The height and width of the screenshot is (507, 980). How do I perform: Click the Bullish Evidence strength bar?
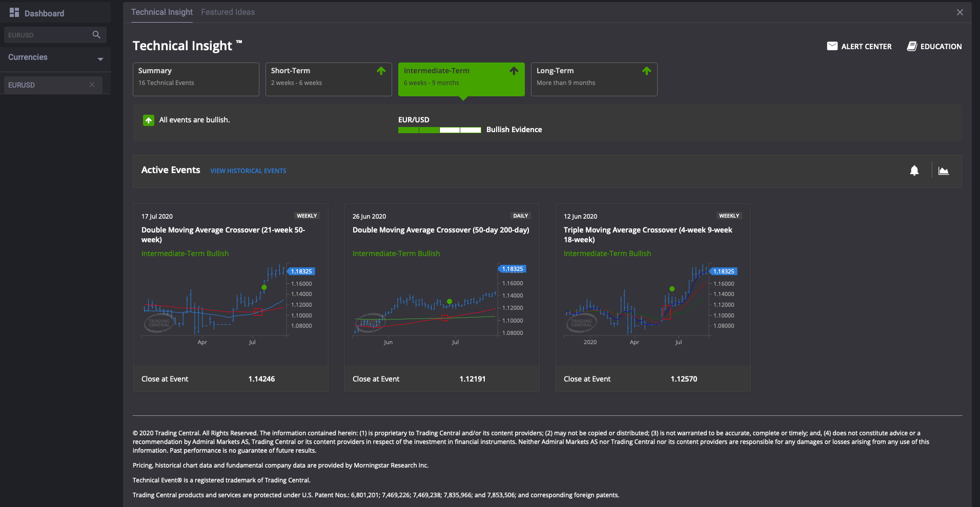tap(440, 130)
